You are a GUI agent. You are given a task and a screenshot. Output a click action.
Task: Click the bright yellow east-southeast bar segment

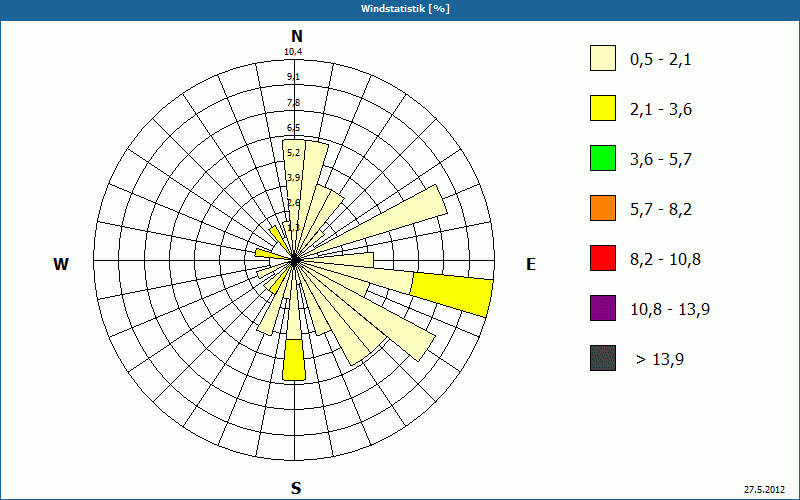452,295
